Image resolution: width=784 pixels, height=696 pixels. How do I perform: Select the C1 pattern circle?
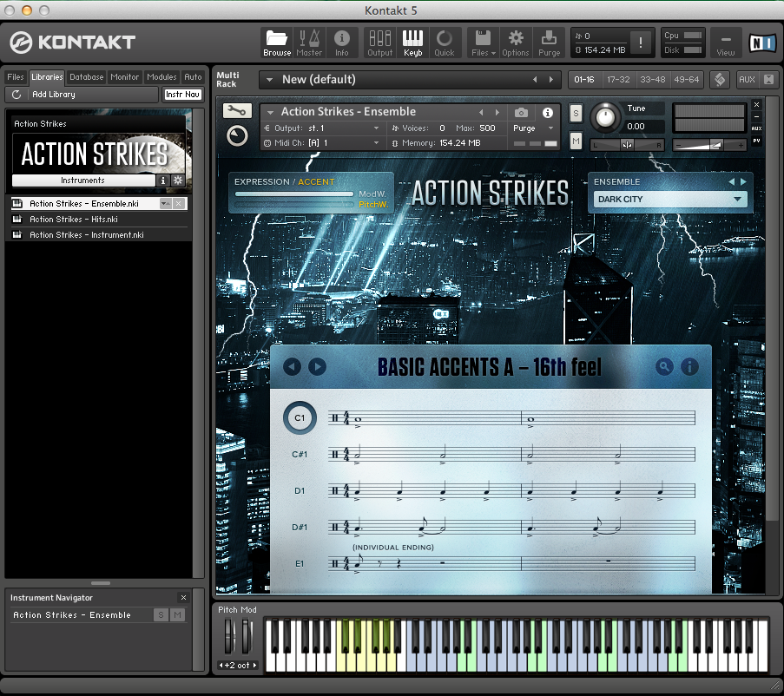tap(300, 417)
